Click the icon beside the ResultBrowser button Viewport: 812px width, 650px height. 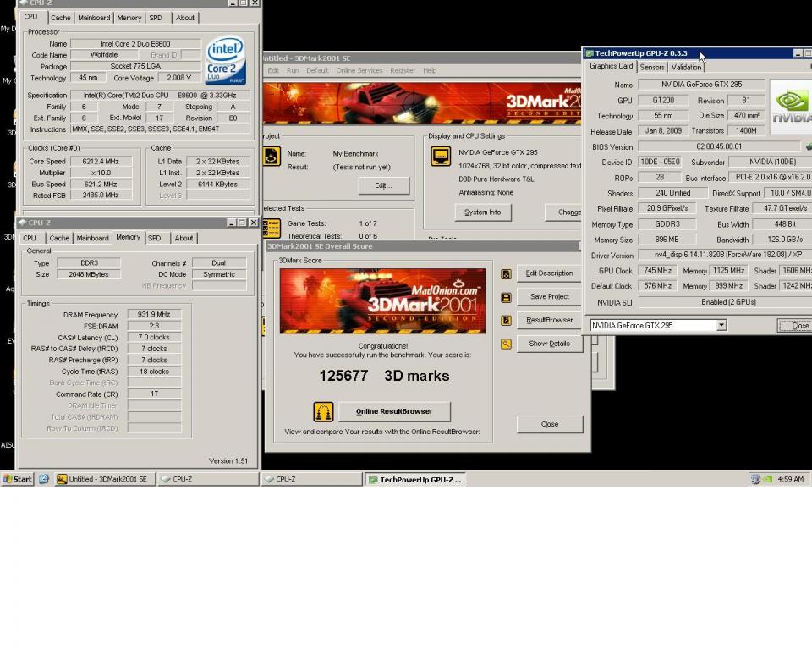coord(506,320)
